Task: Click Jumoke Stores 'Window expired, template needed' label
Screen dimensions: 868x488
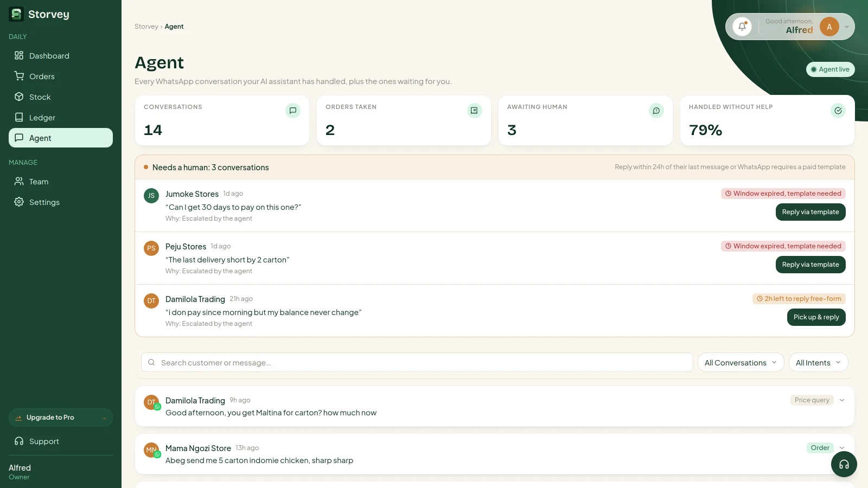Action: pos(783,194)
